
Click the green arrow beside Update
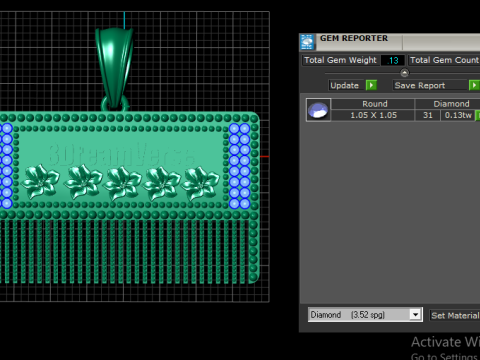pyautogui.click(x=371, y=85)
